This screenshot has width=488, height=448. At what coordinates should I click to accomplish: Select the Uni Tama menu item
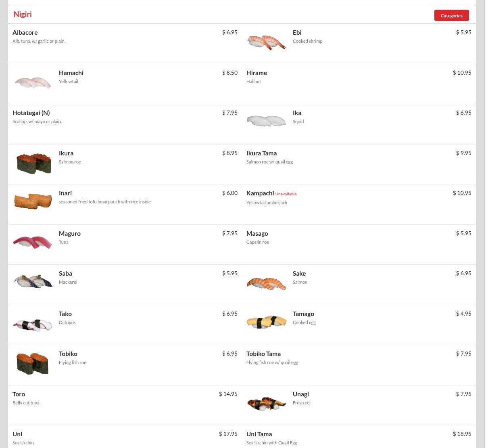click(x=359, y=437)
